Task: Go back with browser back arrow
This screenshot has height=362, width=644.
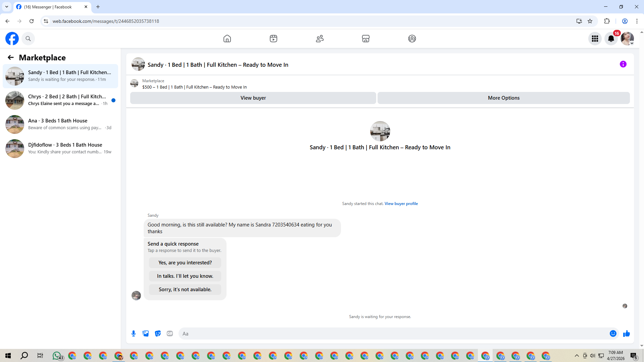Action: (7, 21)
